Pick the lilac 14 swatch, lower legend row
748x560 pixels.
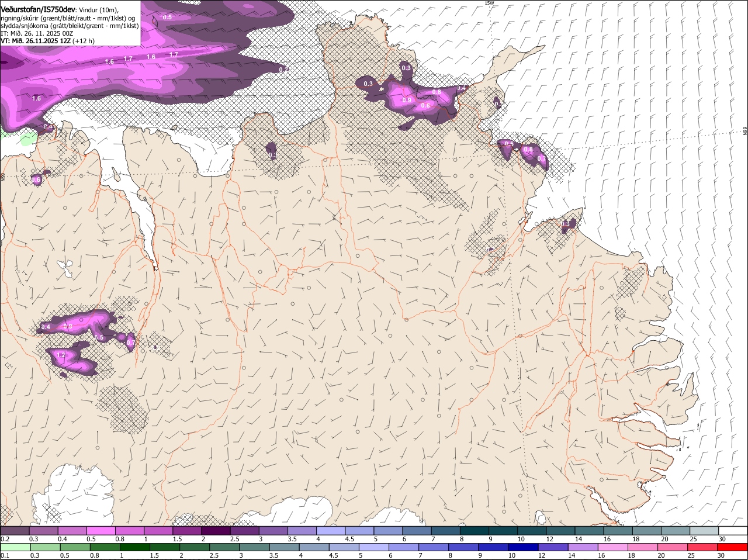[x=583, y=547]
